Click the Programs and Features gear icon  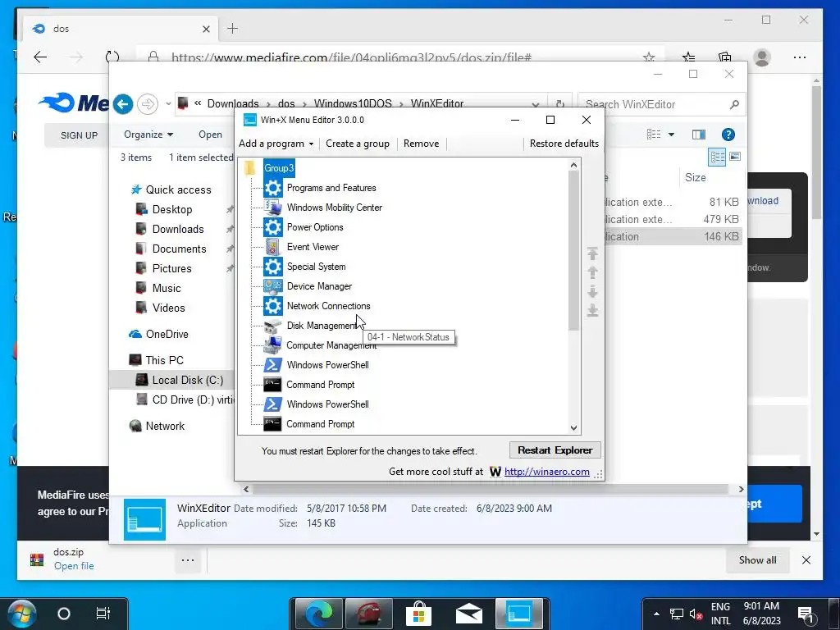click(272, 188)
